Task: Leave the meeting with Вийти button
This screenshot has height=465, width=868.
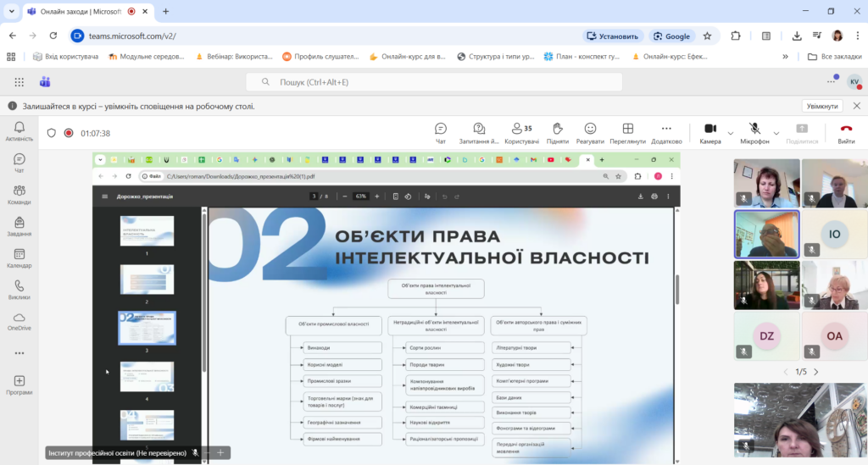Action: pos(846,132)
